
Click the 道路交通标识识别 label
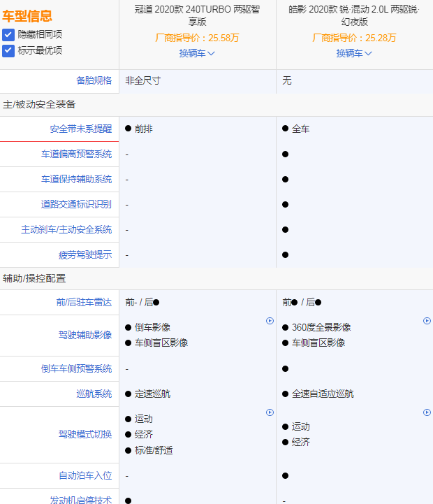point(76,204)
